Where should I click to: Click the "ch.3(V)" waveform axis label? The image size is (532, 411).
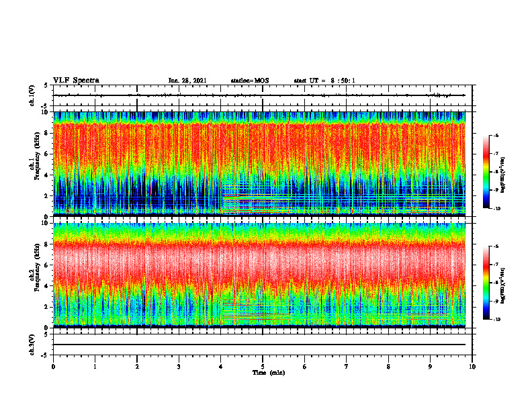click(32, 345)
